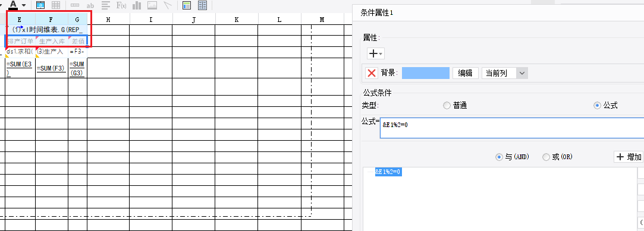Select column header J
Viewport: 644px width, 231px height.
pyautogui.click(x=193, y=19)
